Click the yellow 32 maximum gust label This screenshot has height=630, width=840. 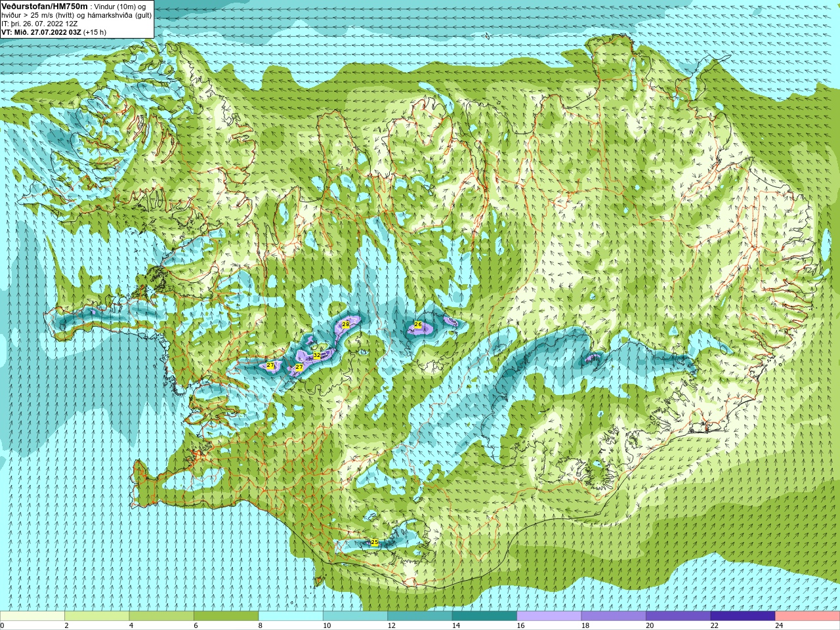pos(317,356)
